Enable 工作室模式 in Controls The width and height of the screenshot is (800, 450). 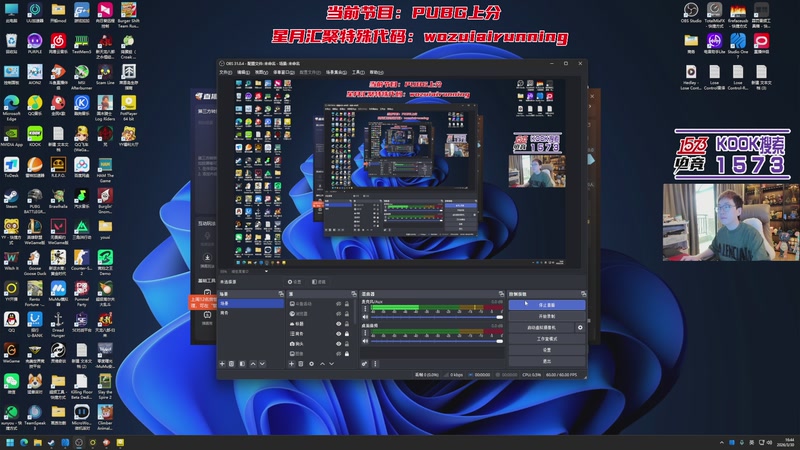[546, 339]
